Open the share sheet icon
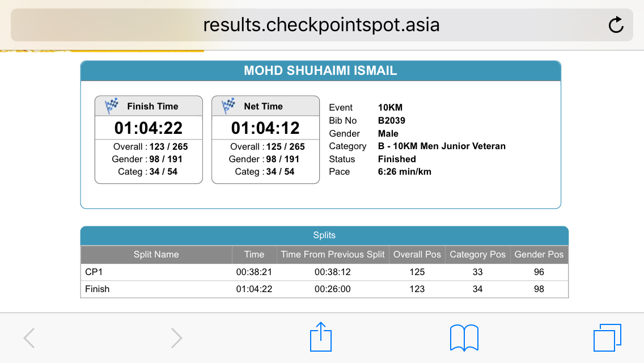Image resolution: width=644 pixels, height=363 pixels. [321, 337]
